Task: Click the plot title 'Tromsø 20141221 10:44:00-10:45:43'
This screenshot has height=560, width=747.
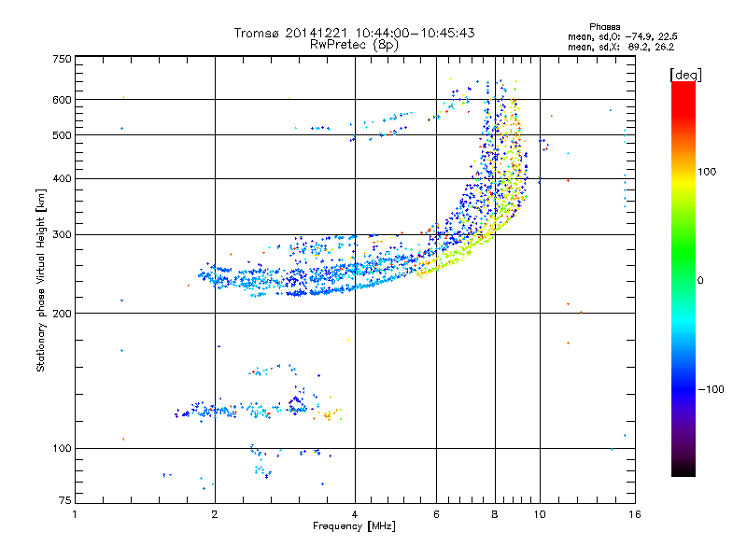Action: point(354,33)
